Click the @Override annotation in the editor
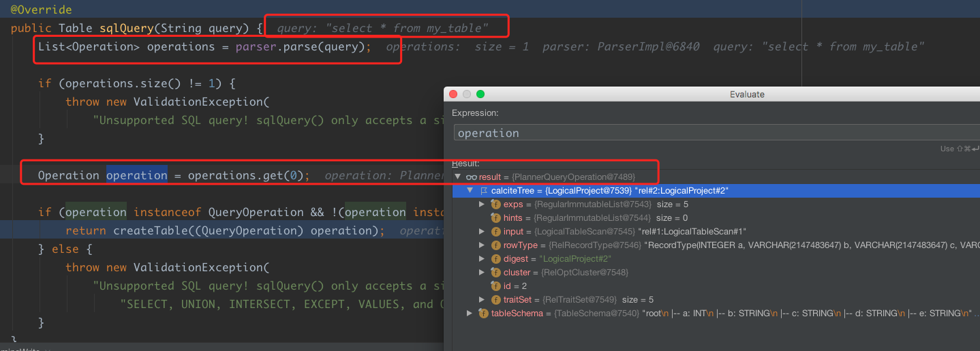Screen dimensions: 980x351 tap(42, 10)
